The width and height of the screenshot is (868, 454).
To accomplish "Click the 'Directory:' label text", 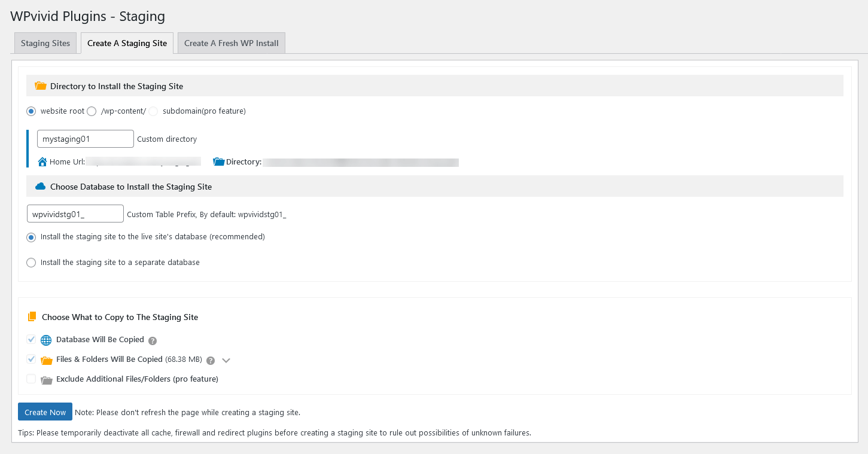I will coord(244,162).
